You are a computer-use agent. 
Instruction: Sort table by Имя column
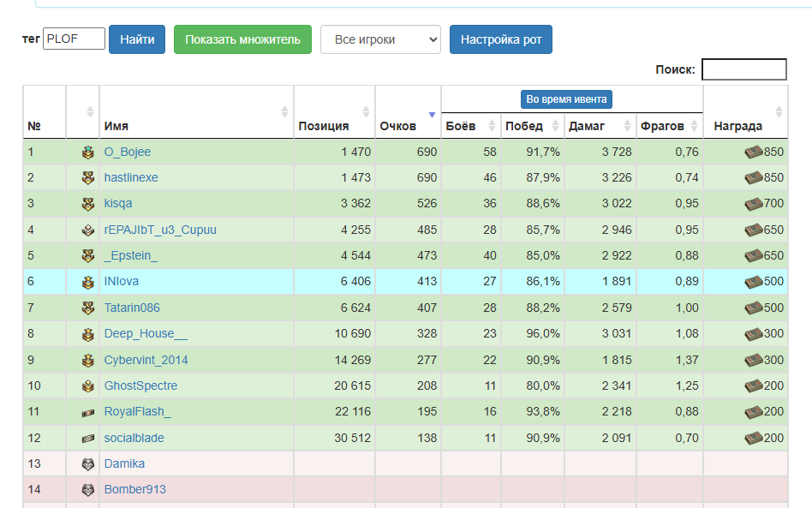tap(196, 112)
